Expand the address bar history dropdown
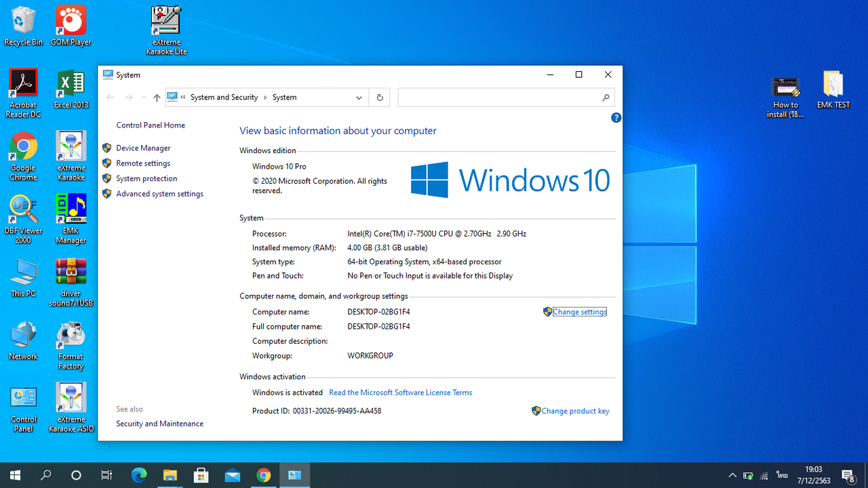 pyautogui.click(x=359, y=98)
